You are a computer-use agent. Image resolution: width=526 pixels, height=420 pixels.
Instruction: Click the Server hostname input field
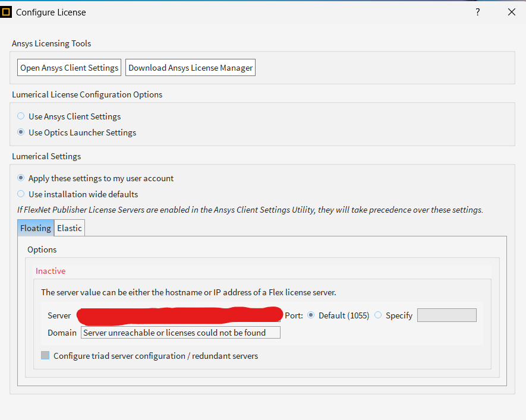tap(178, 315)
